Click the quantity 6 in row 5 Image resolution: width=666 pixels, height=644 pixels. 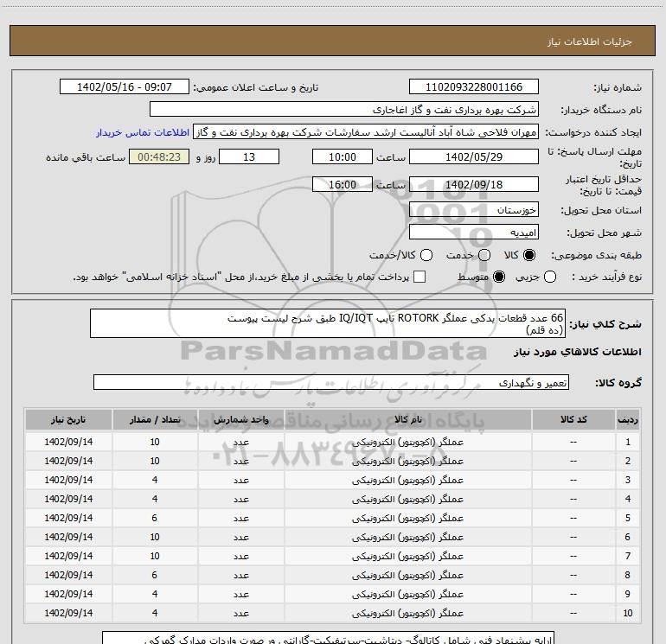pos(155,518)
